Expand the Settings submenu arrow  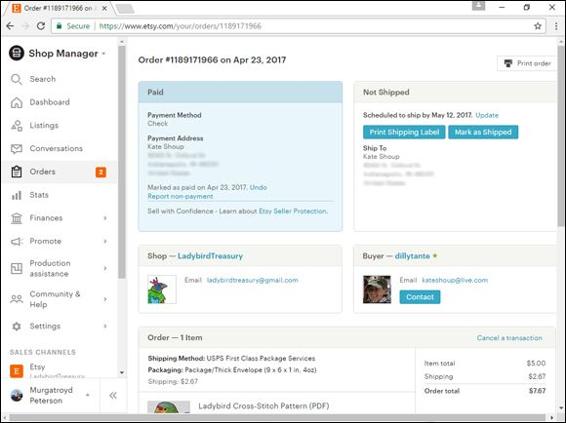coord(105,326)
